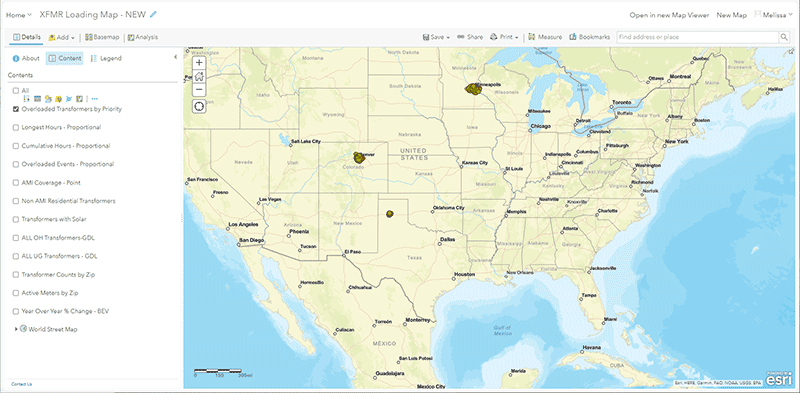Click Open in new Map Viewer link
Screen dimensions: 800x393
(x=669, y=15)
